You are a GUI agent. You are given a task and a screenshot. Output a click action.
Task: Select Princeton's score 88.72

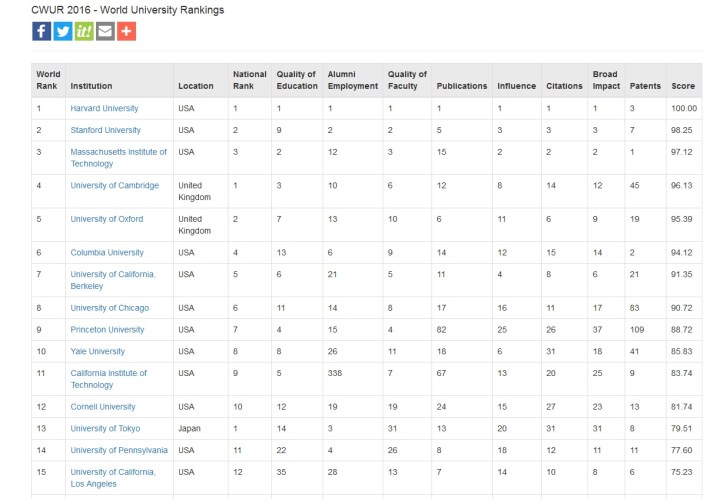(681, 330)
